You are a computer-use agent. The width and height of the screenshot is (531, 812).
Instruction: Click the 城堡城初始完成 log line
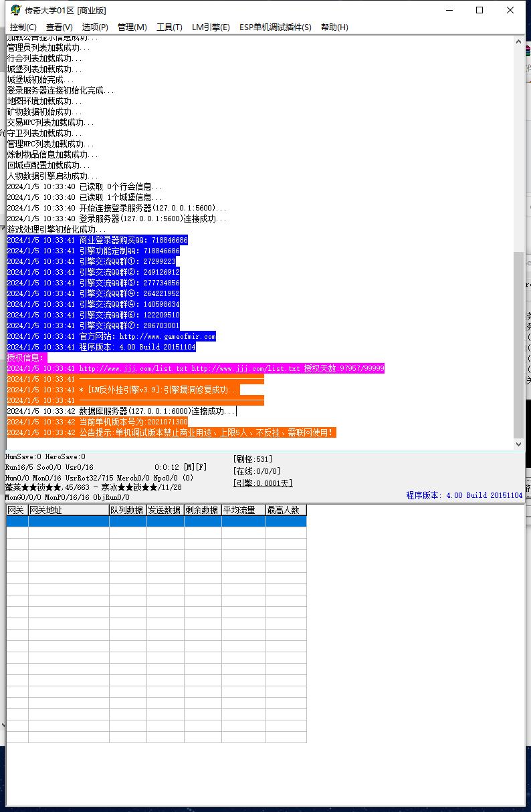[x=40, y=80]
